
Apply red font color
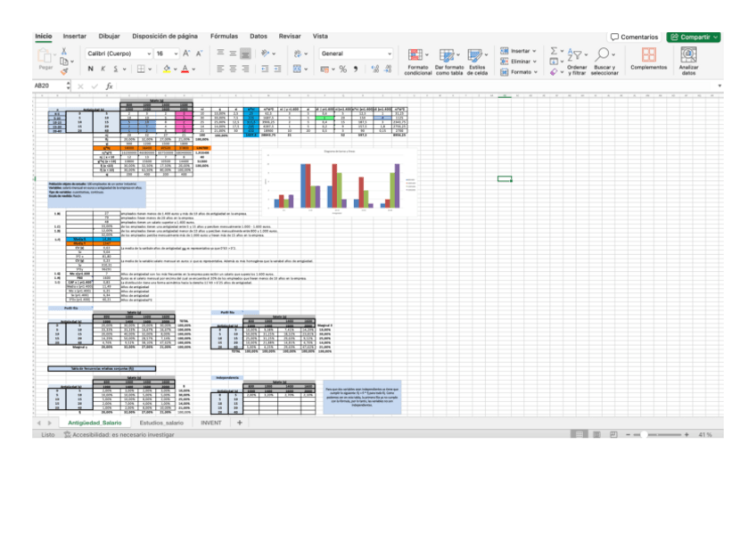tap(185, 69)
